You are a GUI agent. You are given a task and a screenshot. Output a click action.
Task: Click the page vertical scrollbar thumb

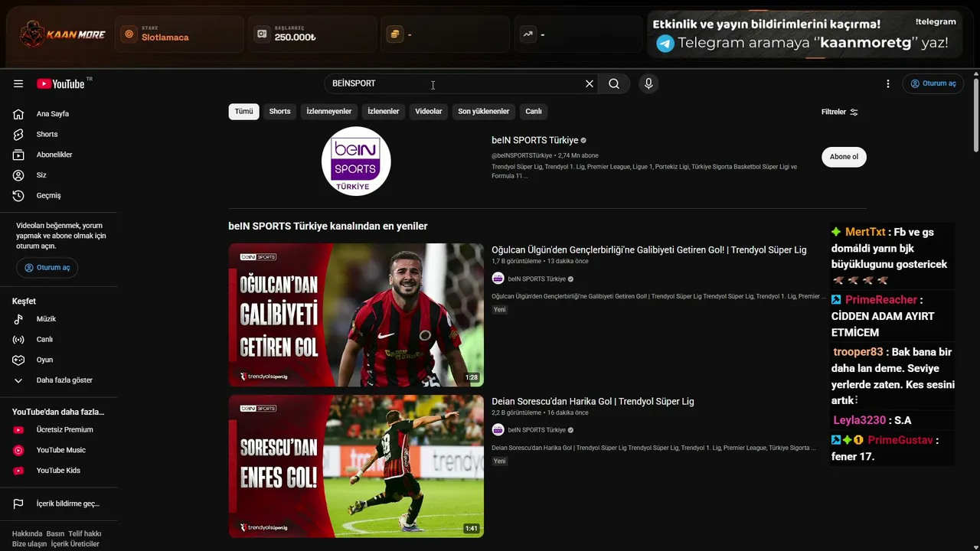coord(975,115)
